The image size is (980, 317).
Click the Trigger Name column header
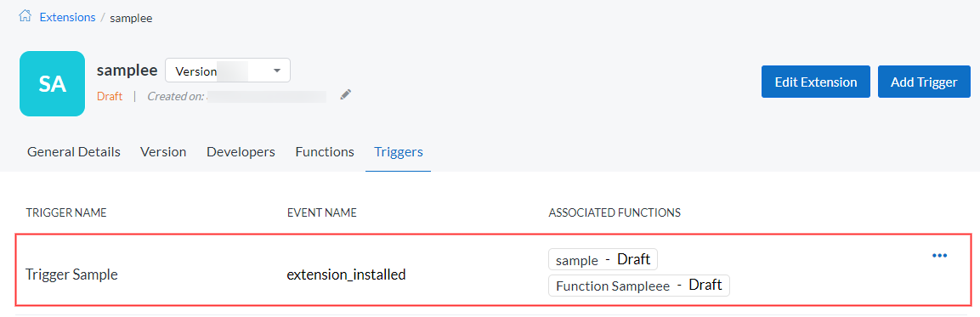(x=66, y=212)
